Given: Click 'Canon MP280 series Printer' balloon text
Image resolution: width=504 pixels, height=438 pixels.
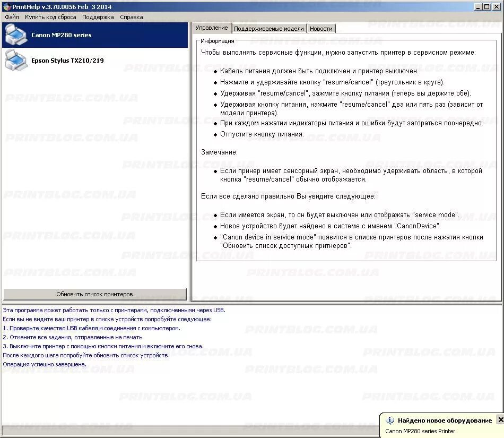Looking at the screenshot, I should tap(420, 431).
